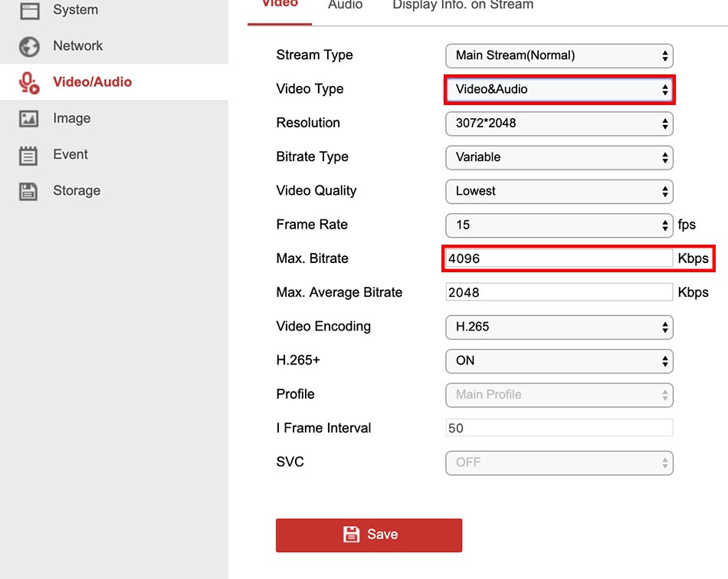Select Video/Audio in the sidebar
The height and width of the screenshot is (579, 728).
pyautogui.click(x=114, y=82)
